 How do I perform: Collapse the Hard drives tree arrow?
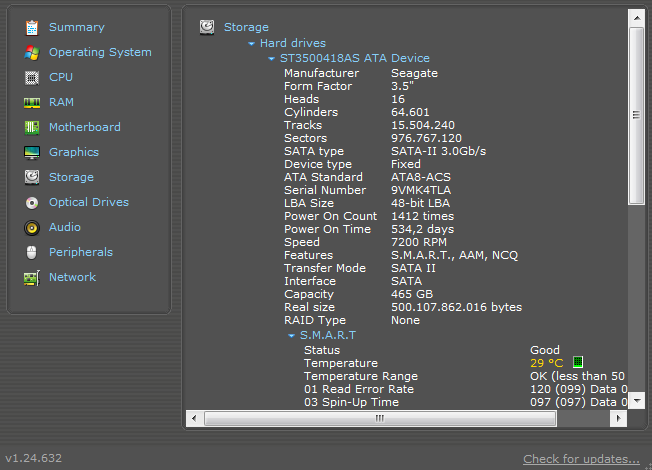tap(251, 44)
